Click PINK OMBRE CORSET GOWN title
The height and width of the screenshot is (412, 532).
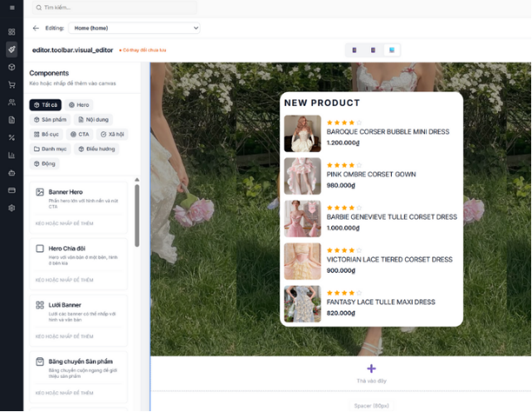point(371,174)
